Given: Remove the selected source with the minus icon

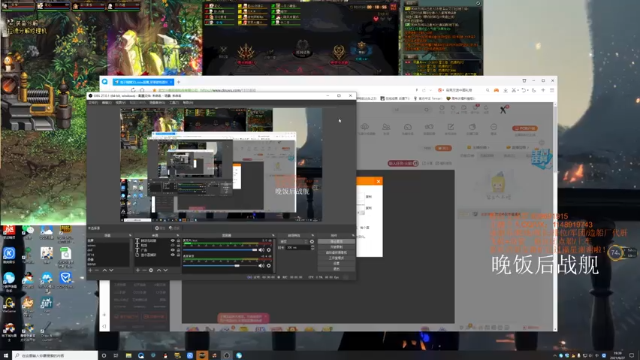Looking at the screenshot, I should click(x=144, y=270).
